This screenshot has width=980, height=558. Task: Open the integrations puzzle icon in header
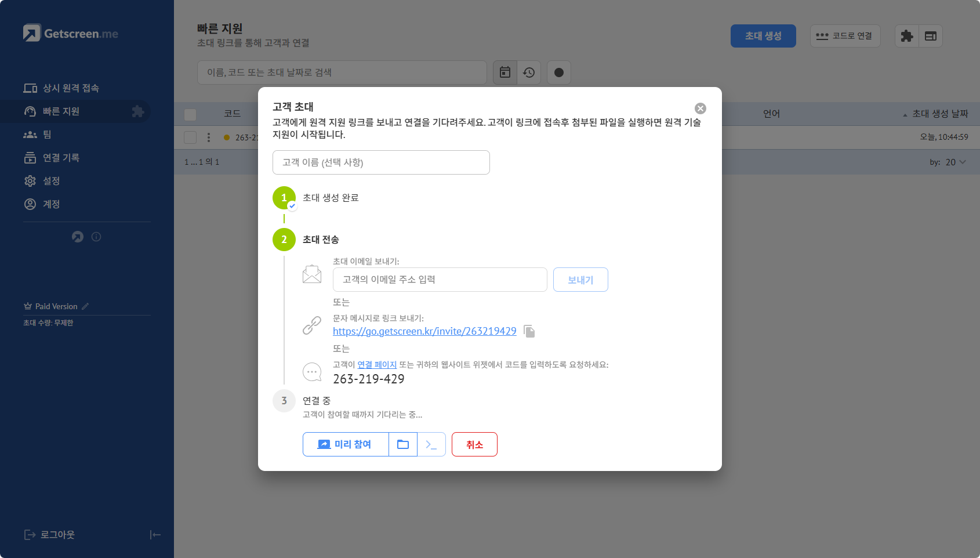[x=907, y=36]
